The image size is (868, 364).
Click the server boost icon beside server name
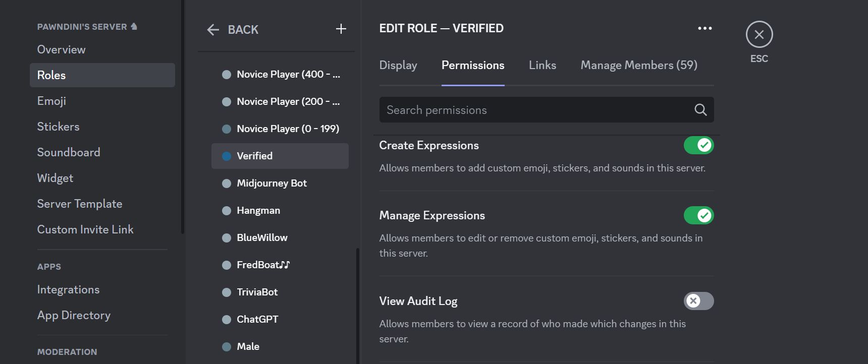pos(134,27)
